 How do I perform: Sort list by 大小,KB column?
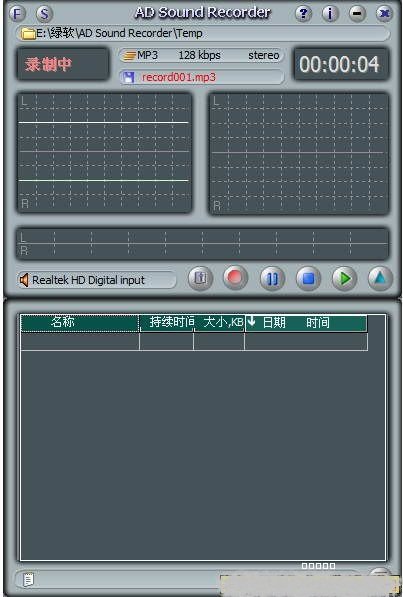click(x=219, y=323)
